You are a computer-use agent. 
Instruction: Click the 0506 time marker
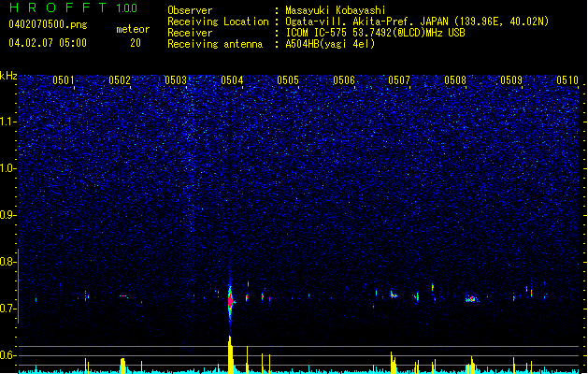tap(344, 80)
